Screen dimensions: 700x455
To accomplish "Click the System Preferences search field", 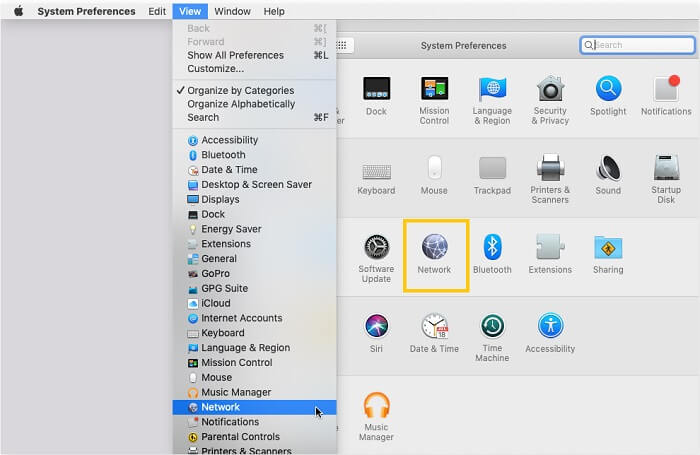I will tap(638, 45).
